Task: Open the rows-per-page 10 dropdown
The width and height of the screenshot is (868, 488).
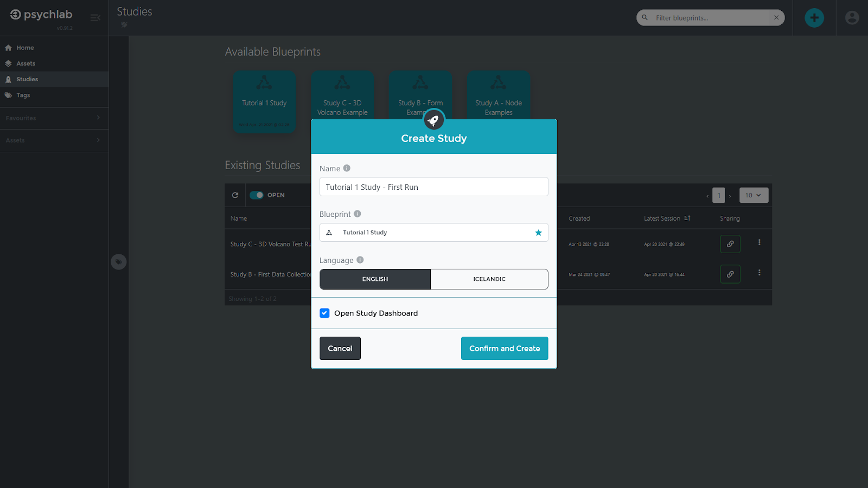Action: point(753,195)
